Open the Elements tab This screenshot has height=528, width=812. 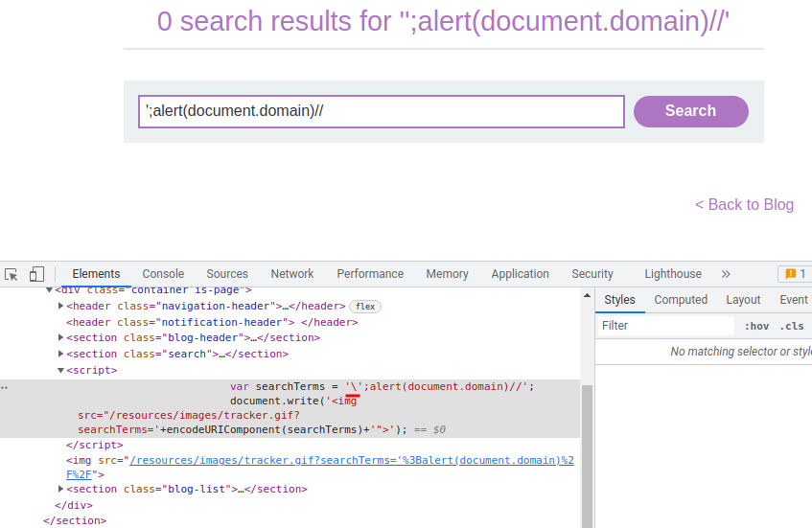coord(96,274)
